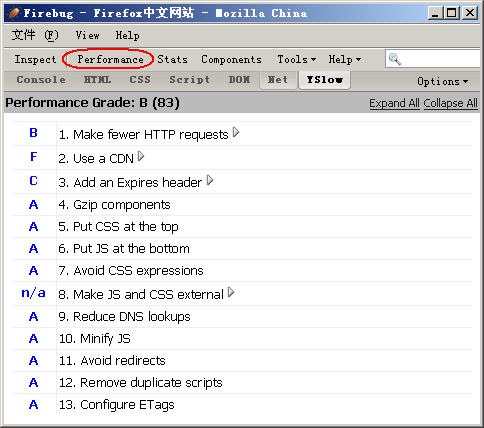Click rule text '4. Gzip components'
The width and height of the screenshot is (484, 428).
tap(114, 205)
